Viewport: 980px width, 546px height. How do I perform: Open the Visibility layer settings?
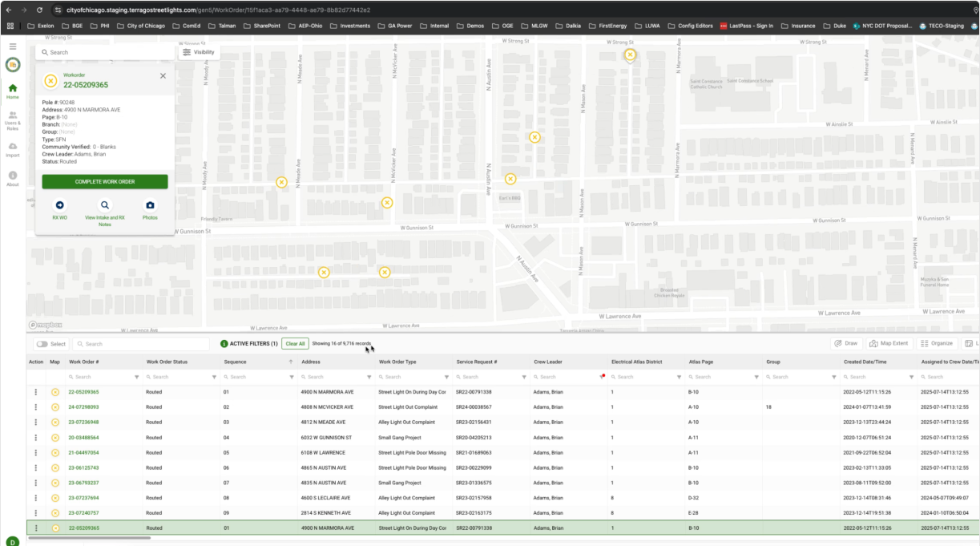(198, 52)
